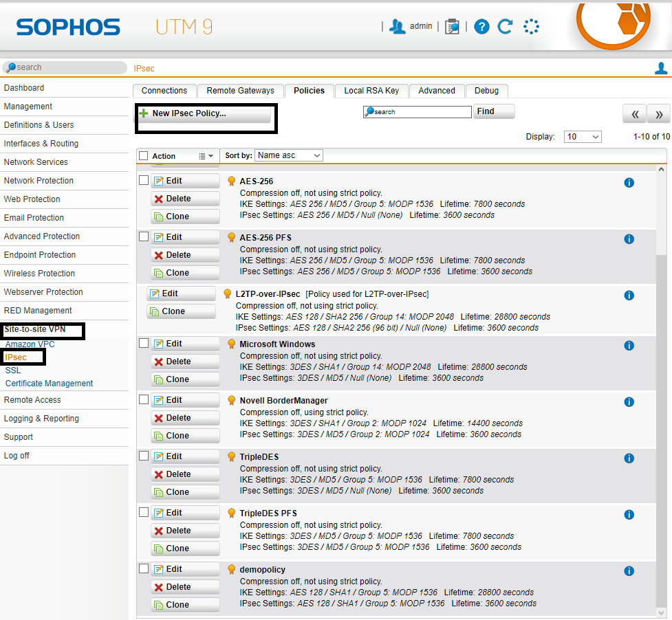Switch to the Advanced tab
The height and width of the screenshot is (620, 672).
[437, 91]
